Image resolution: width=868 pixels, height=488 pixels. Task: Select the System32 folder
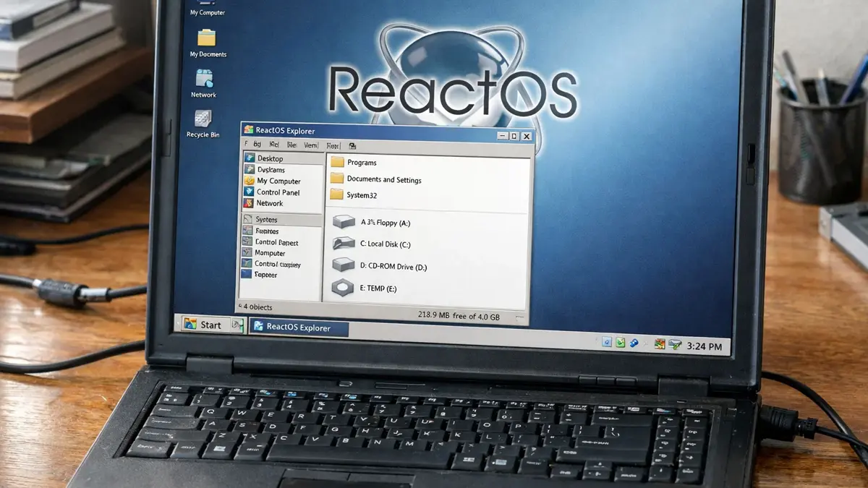pos(354,195)
